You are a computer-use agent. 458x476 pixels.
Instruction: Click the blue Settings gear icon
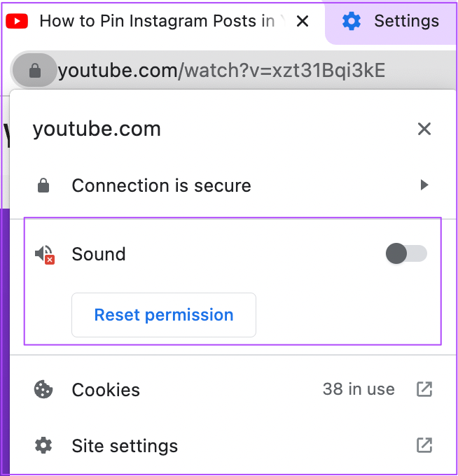(x=352, y=21)
